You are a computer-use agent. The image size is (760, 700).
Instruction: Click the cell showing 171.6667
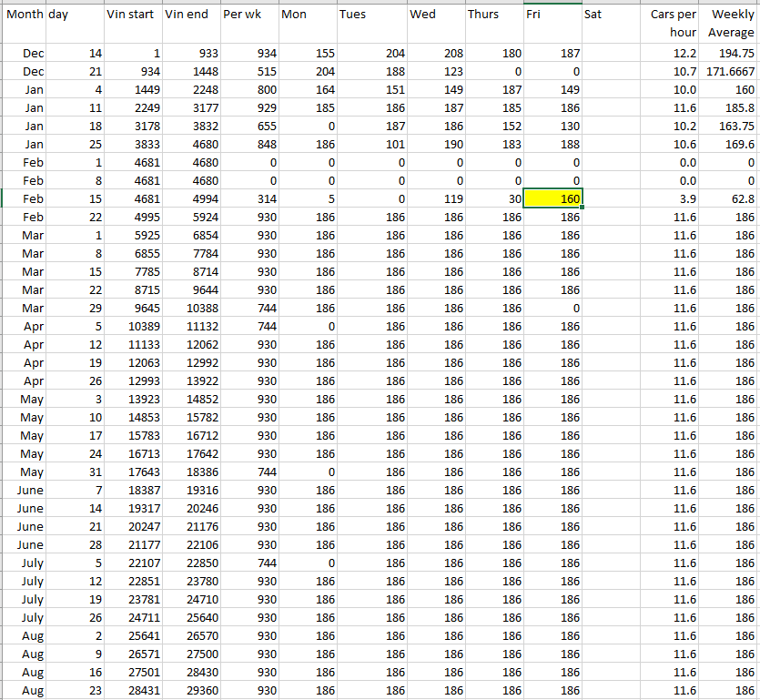click(x=730, y=71)
